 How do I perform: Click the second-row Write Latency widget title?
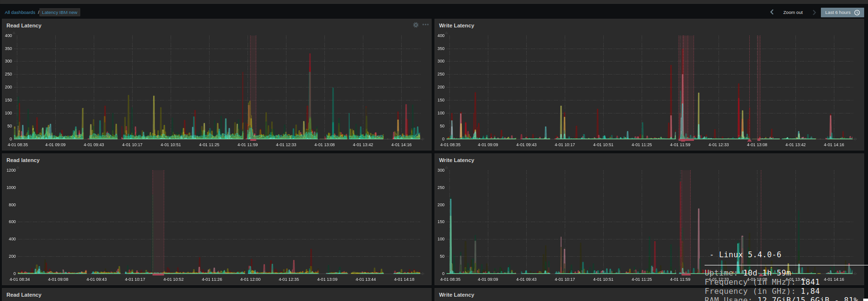[x=457, y=160]
